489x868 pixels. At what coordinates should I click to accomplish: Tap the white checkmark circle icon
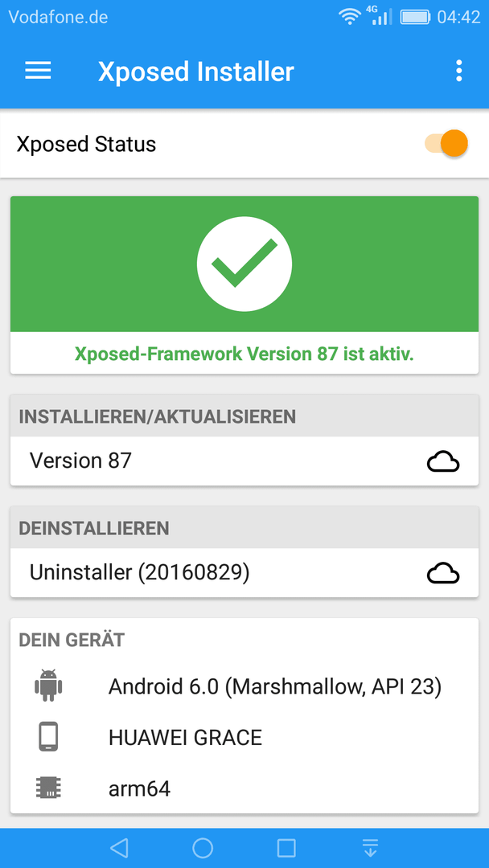click(244, 264)
